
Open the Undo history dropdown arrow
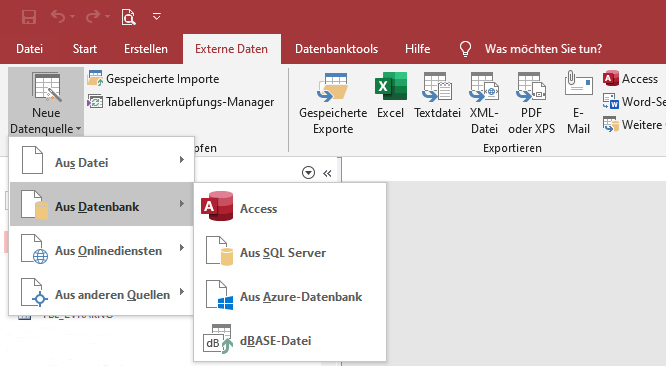tap(73, 17)
